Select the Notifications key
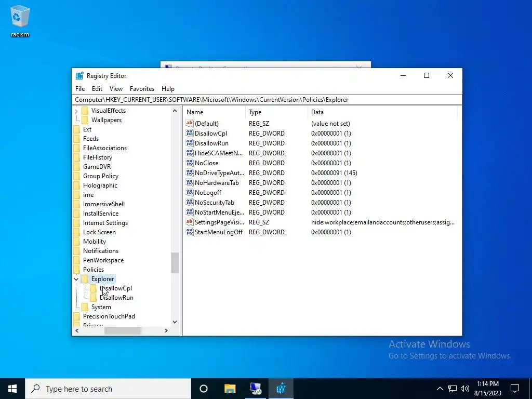Screen dimensions: 532x399 tap(101, 251)
